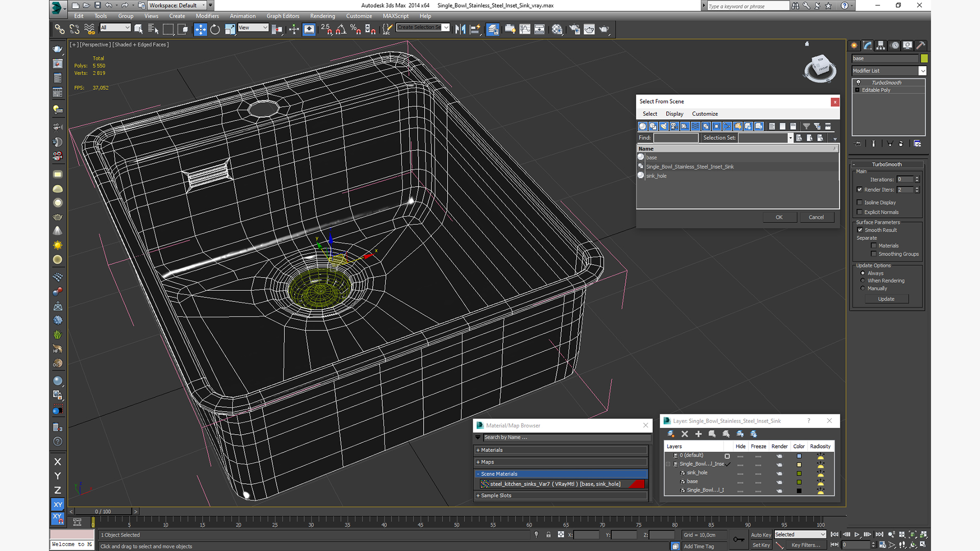The width and height of the screenshot is (980, 551).
Task: Click Selection Lock Toggle padlock icon
Action: click(x=548, y=535)
